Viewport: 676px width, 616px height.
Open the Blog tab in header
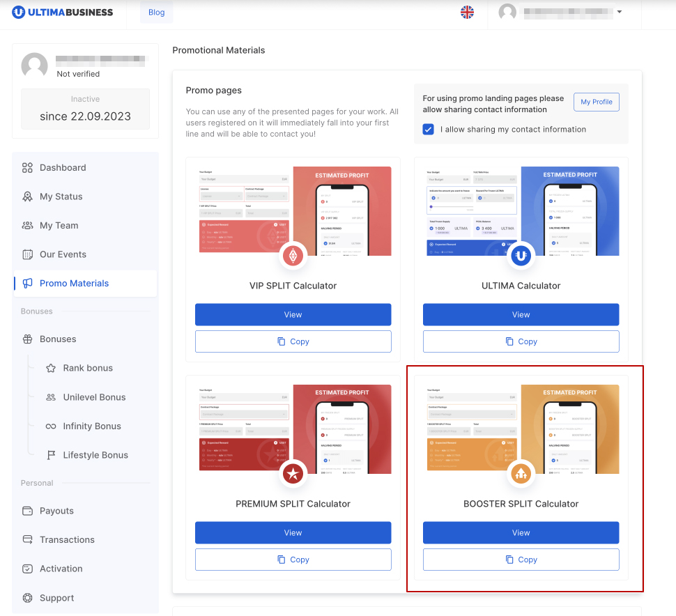[x=157, y=13]
